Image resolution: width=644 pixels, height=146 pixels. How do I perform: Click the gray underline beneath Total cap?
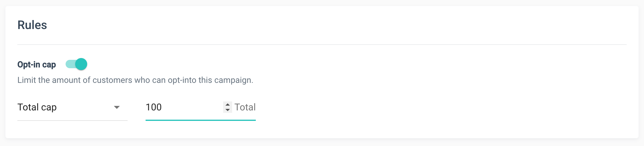tap(72, 121)
